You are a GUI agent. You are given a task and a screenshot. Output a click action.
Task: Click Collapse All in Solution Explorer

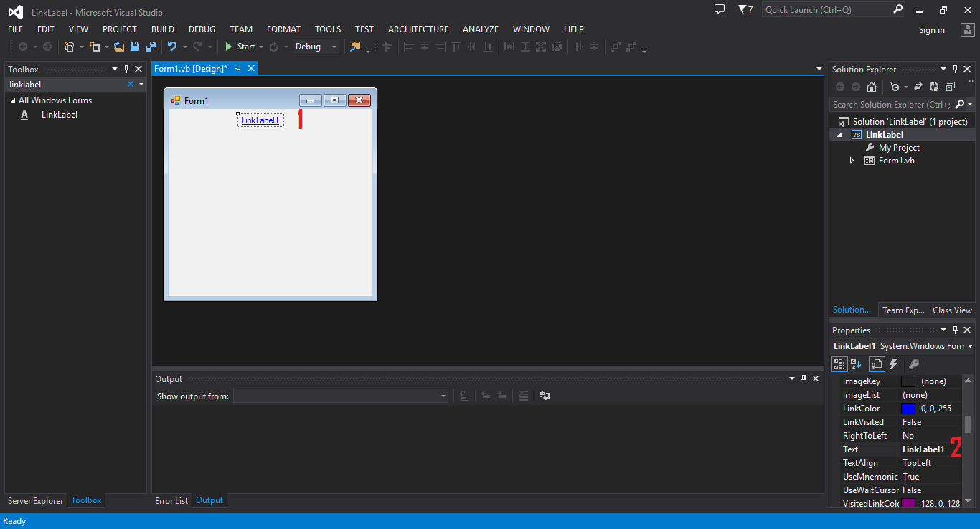951,86
